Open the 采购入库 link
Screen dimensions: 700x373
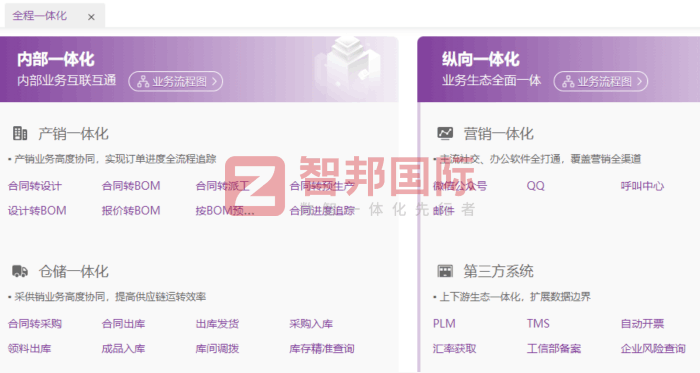click(x=311, y=324)
